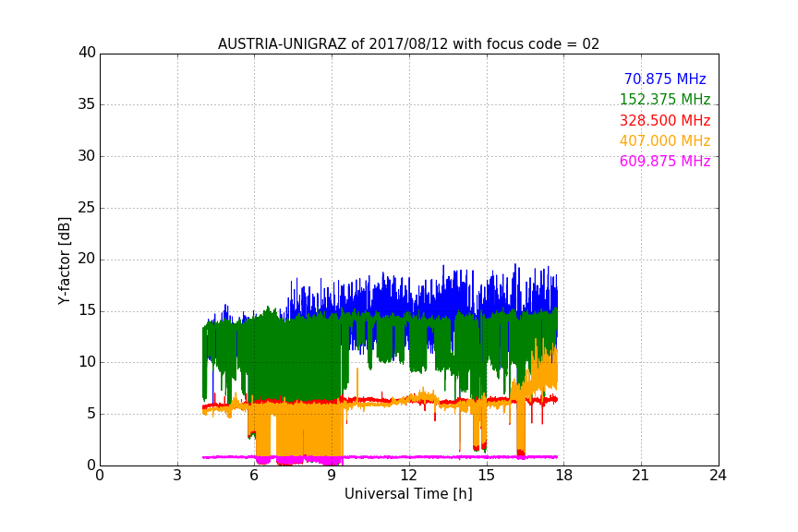The width and height of the screenshot is (798, 532).
Task: Click the y-axis tick label 10
Action: click(x=87, y=362)
